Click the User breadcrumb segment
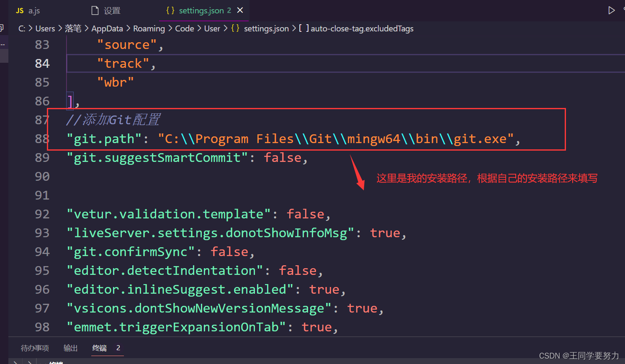Screen dimensions: 625x364 pyautogui.click(x=212, y=28)
